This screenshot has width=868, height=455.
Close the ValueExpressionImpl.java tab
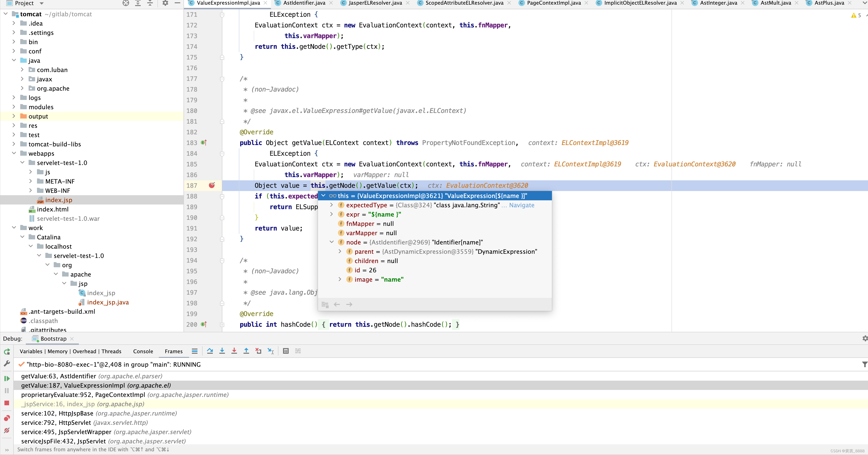point(266,3)
